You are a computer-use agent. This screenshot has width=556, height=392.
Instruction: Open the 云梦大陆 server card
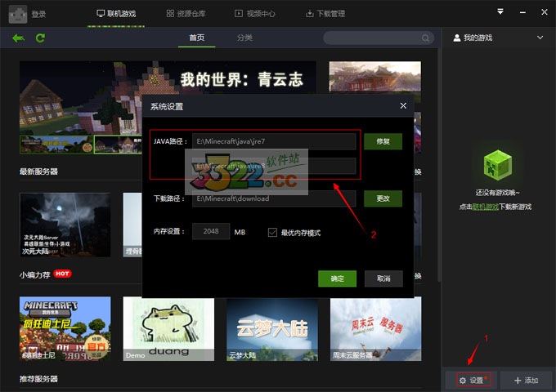point(272,329)
